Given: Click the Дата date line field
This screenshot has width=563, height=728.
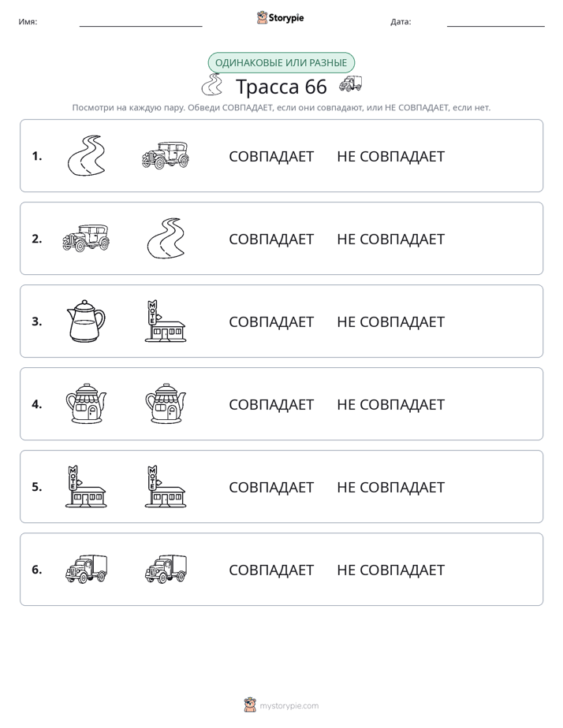Looking at the screenshot, I should (x=496, y=22).
